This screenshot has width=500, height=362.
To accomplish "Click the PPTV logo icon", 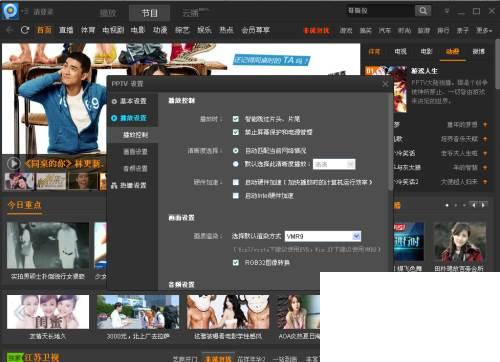I will (10, 11).
